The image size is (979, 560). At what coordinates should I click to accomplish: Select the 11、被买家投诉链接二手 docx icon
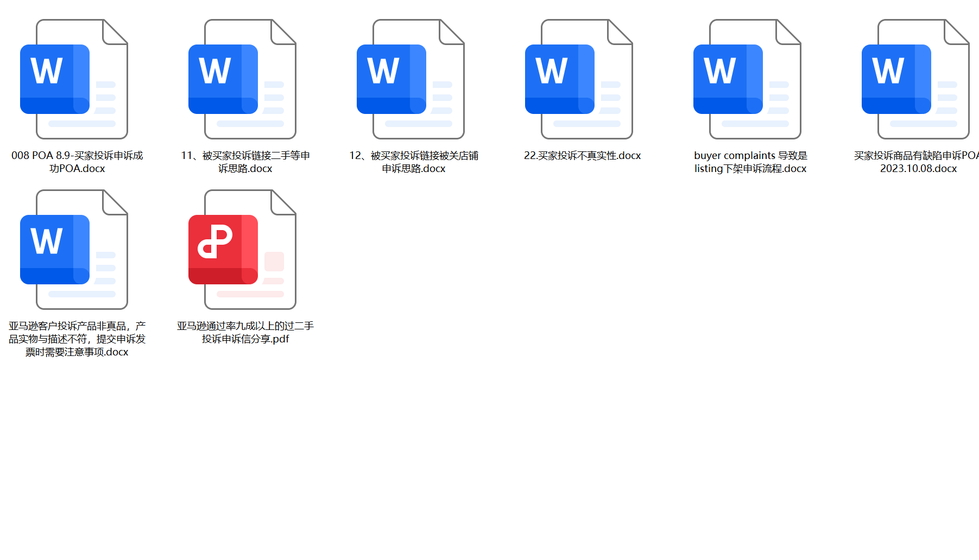click(245, 79)
